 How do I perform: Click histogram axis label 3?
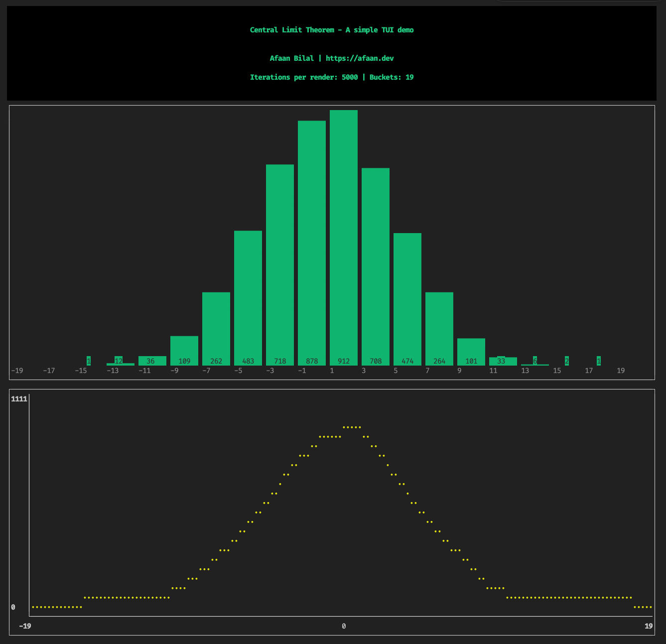pyautogui.click(x=364, y=371)
